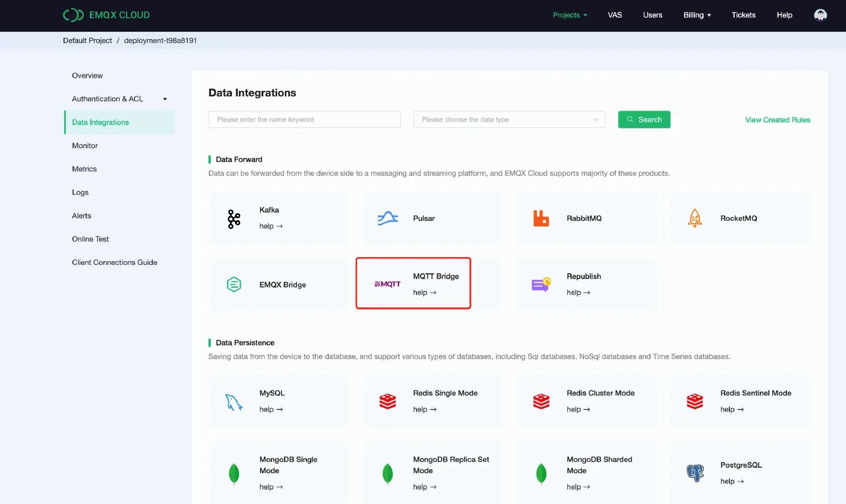Click the Pulsar icon

[x=387, y=218]
